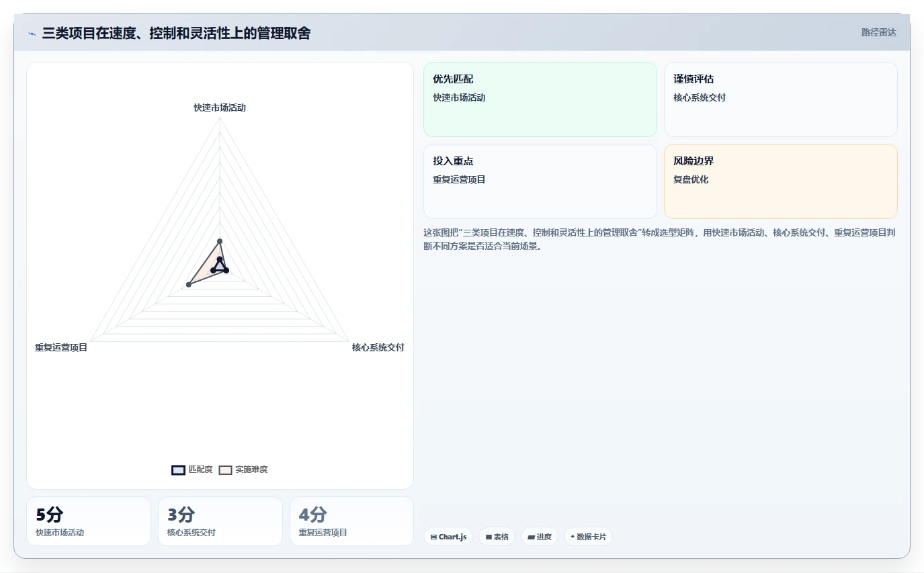This screenshot has width=924, height=573.
Task: Click the 复盘优化 text in 风险边界 card
Action: tap(691, 179)
